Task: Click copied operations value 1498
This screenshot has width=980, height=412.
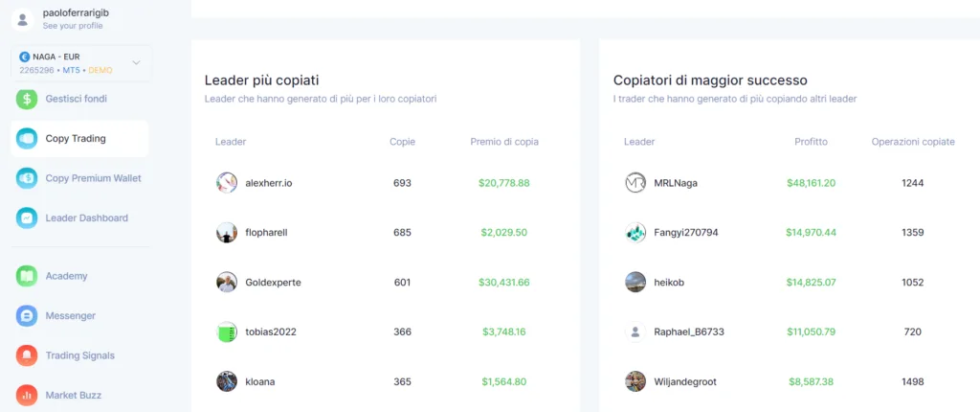Action: click(x=913, y=381)
